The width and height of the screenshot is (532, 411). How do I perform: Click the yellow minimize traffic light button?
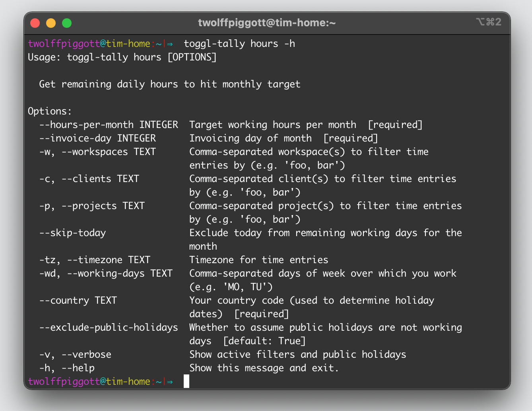[51, 23]
